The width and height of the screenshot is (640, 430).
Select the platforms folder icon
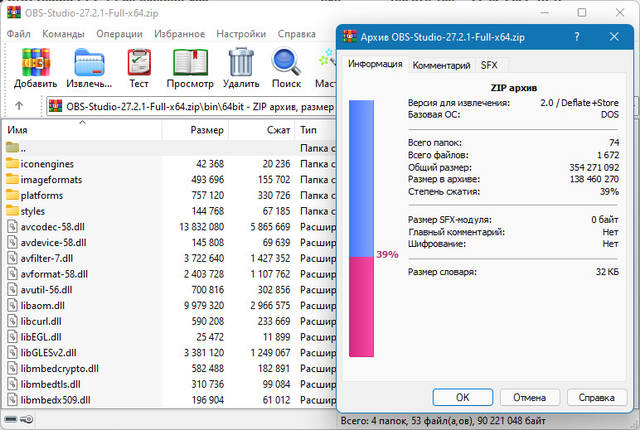tap(12, 195)
